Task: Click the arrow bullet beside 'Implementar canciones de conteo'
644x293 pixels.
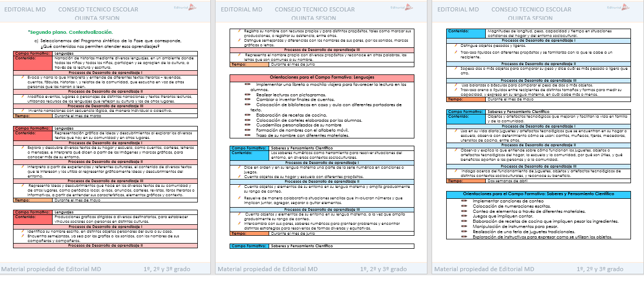Action: pos(464,201)
